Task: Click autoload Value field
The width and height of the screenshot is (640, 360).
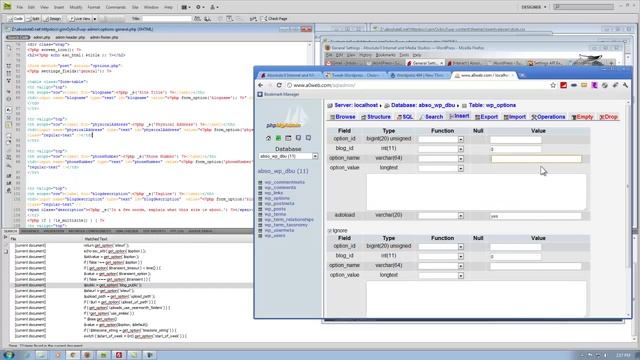Action: click(536, 216)
